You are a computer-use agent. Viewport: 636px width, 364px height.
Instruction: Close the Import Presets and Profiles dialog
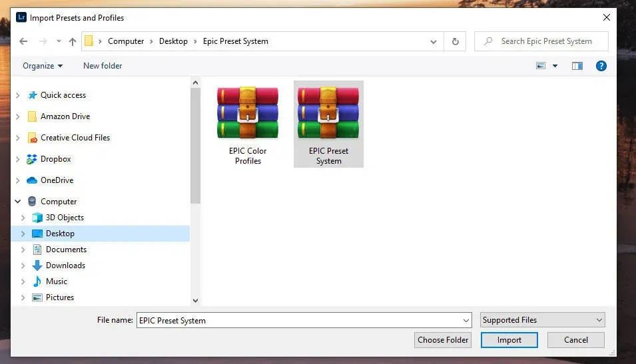607,17
